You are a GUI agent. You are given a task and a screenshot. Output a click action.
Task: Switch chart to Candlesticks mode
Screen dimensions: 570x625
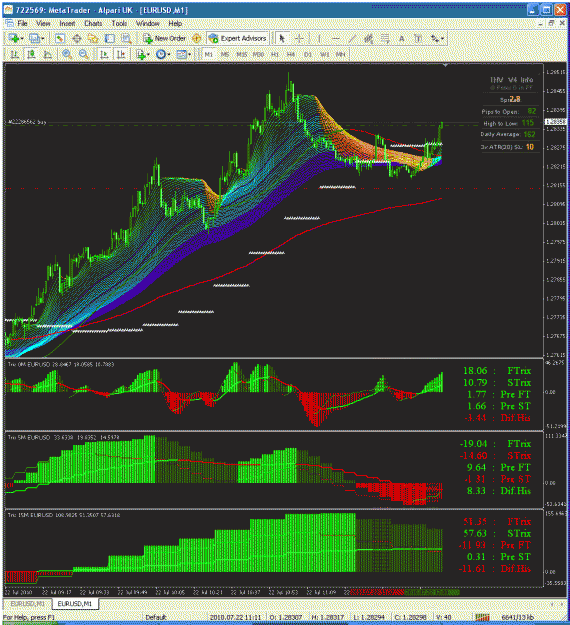[31, 54]
